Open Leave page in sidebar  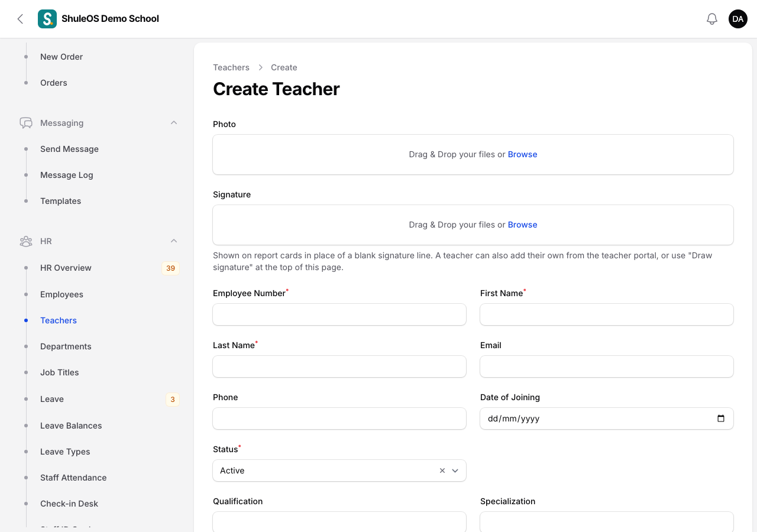pos(52,399)
